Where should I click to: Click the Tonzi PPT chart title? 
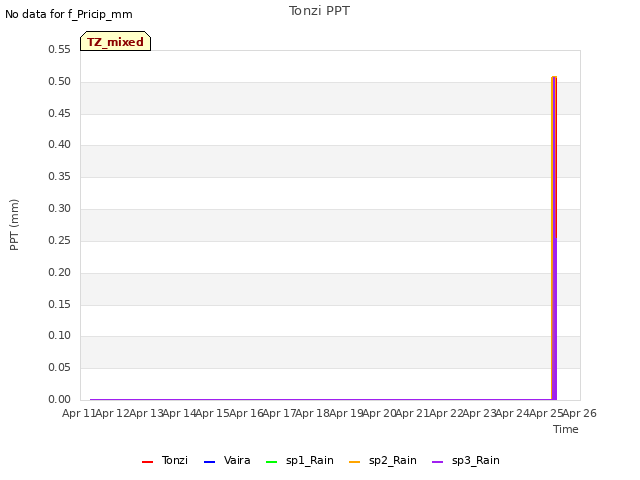(319, 11)
